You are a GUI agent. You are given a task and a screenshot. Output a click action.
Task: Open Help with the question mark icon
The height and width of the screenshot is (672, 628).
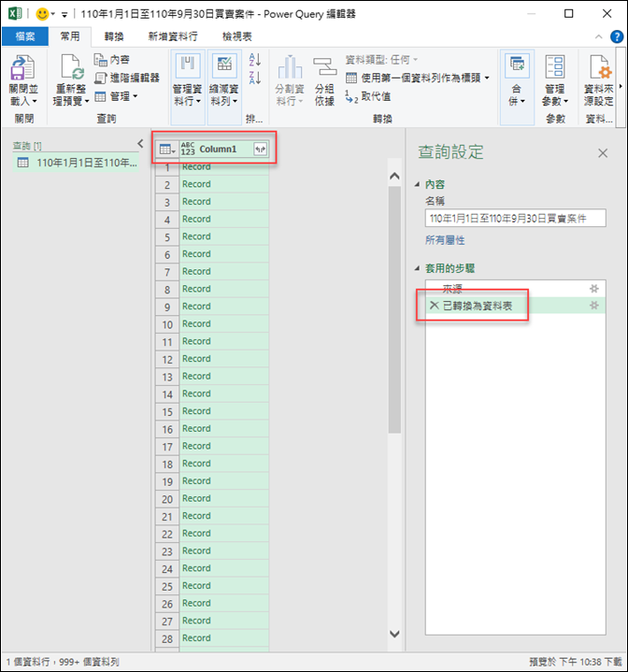[617, 36]
